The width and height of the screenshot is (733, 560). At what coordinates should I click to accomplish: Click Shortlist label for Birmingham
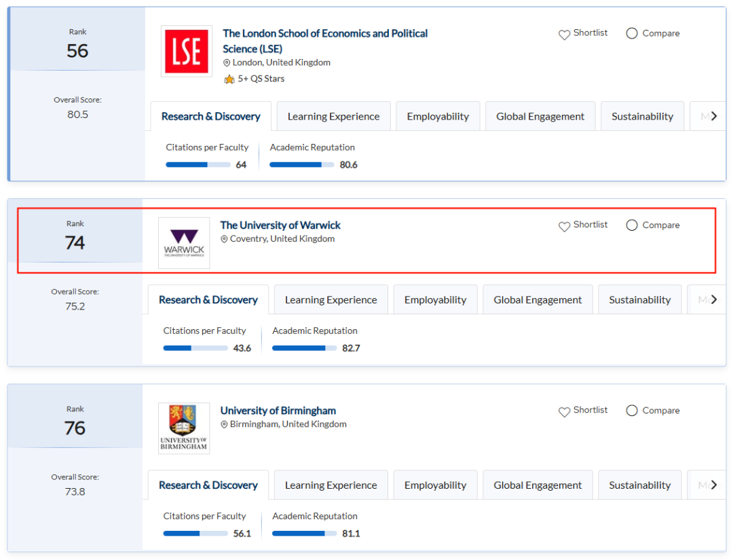[x=590, y=410]
